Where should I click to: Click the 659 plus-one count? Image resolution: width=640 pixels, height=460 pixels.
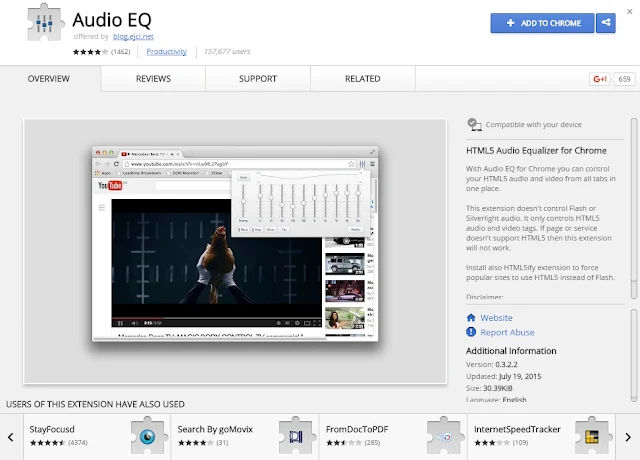(624, 79)
